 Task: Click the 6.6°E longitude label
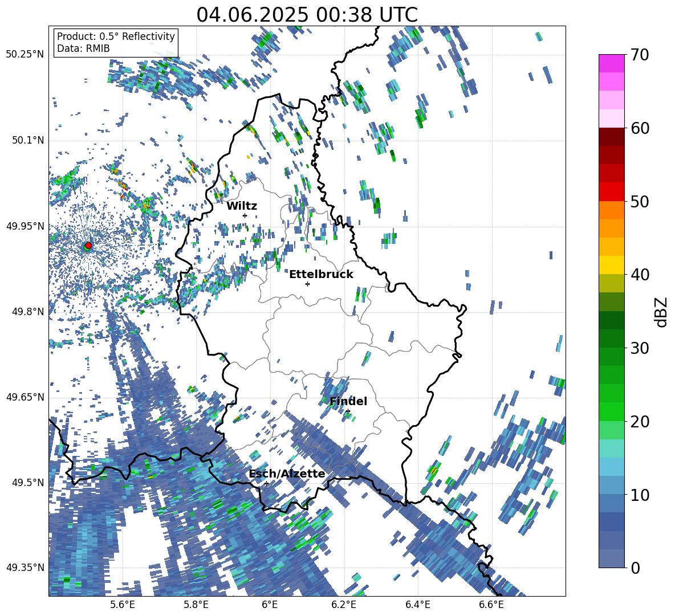tap(491, 605)
